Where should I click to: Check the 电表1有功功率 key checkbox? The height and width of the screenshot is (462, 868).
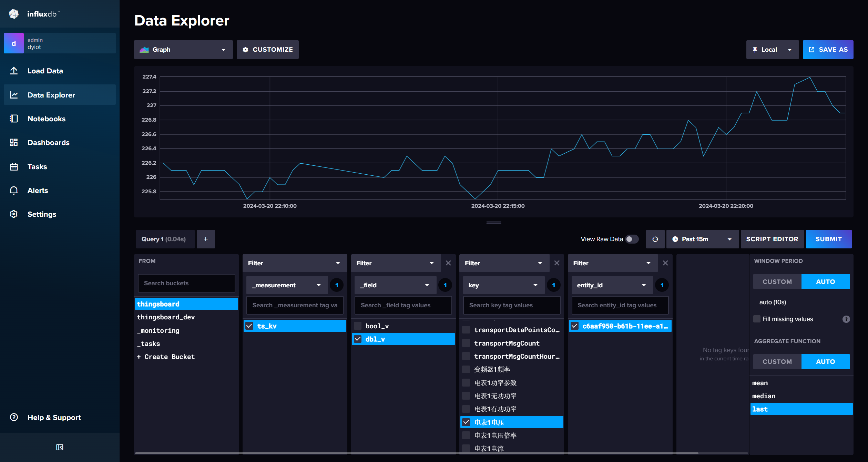pyautogui.click(x=466, y=409)
